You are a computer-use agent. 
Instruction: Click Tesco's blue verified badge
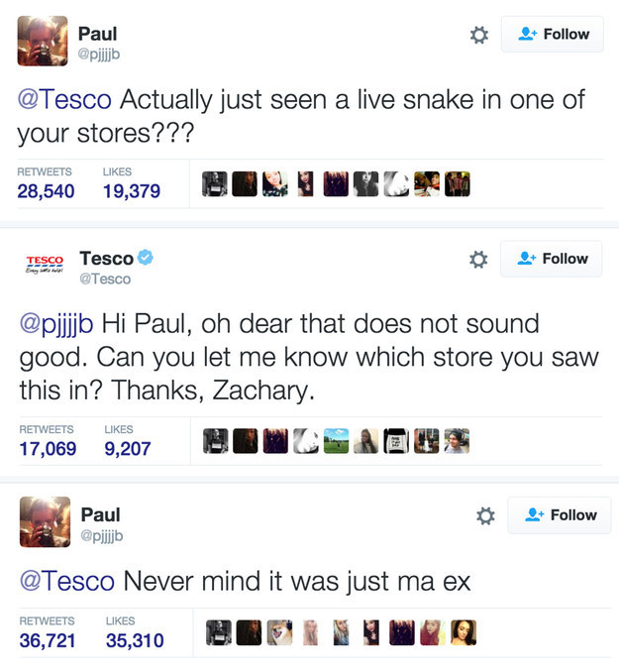(146, 257)
